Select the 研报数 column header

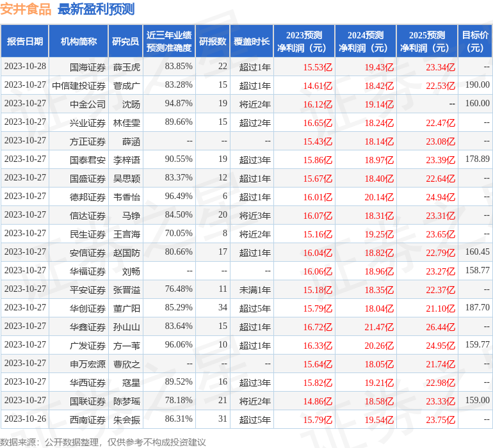click(x=213, y=41)
